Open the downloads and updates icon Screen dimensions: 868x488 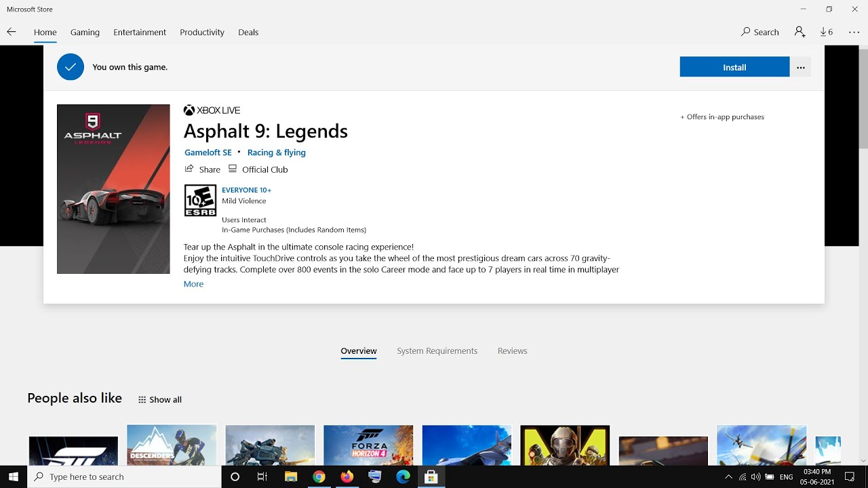(826, 32)
